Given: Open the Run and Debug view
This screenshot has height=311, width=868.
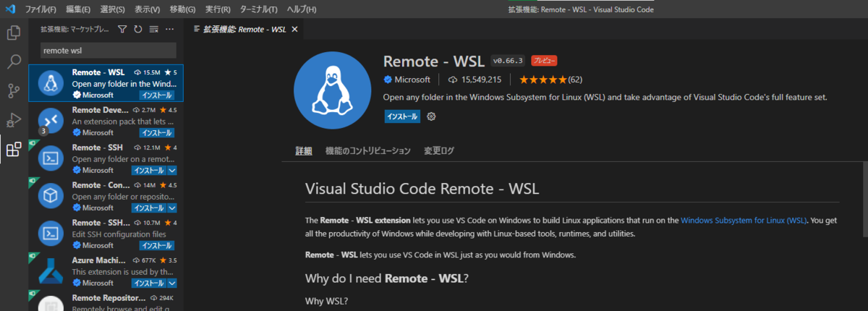Looking at the screenshot, I should click(x=13, y=120).
